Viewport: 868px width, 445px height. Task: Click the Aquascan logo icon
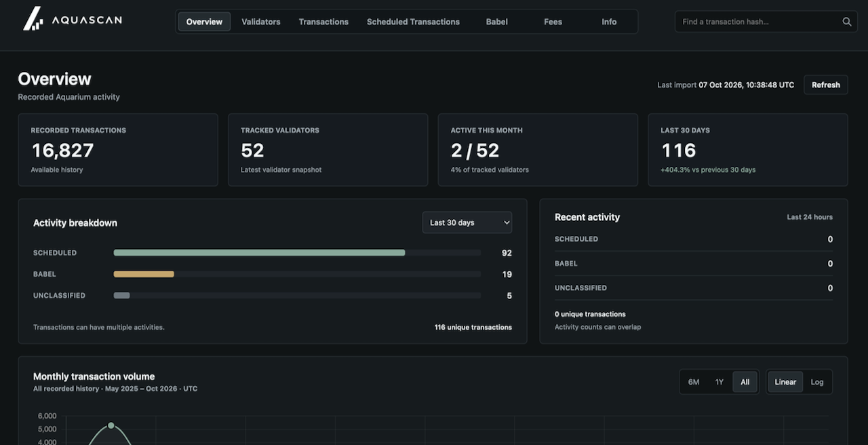click(x=33, y=20)
